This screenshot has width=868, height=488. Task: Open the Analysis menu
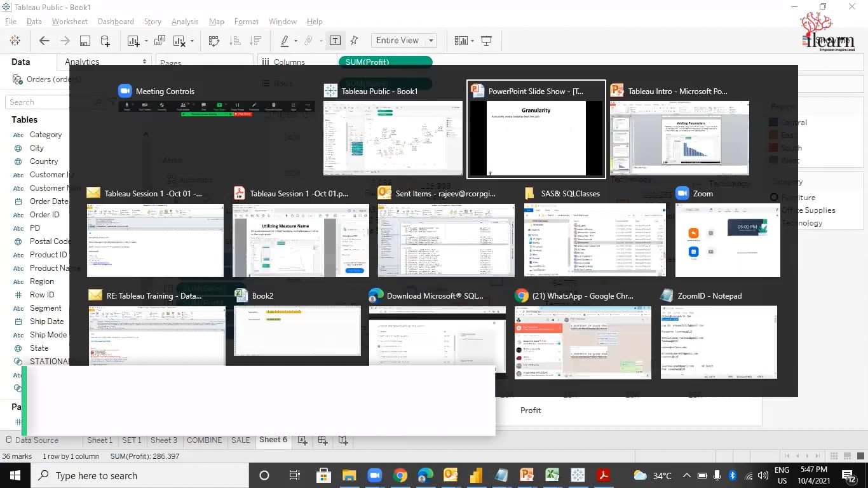[185, 22]
